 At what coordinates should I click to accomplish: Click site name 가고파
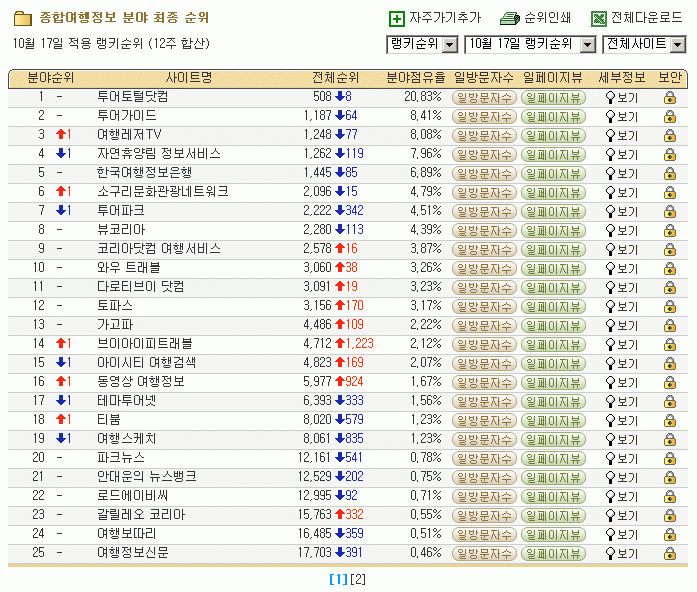pyautogui.click(x=115, y=324)
